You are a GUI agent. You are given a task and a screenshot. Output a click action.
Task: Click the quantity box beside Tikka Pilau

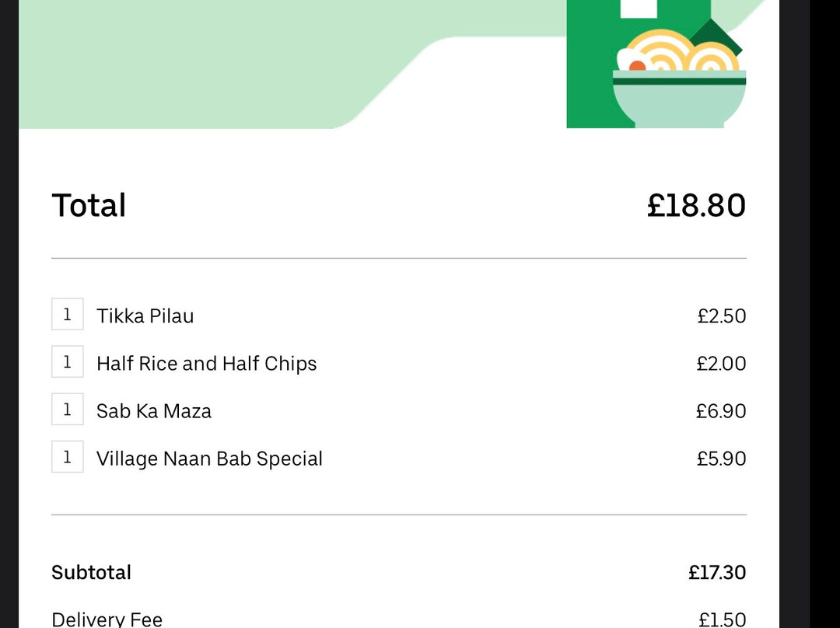point(68,315)
